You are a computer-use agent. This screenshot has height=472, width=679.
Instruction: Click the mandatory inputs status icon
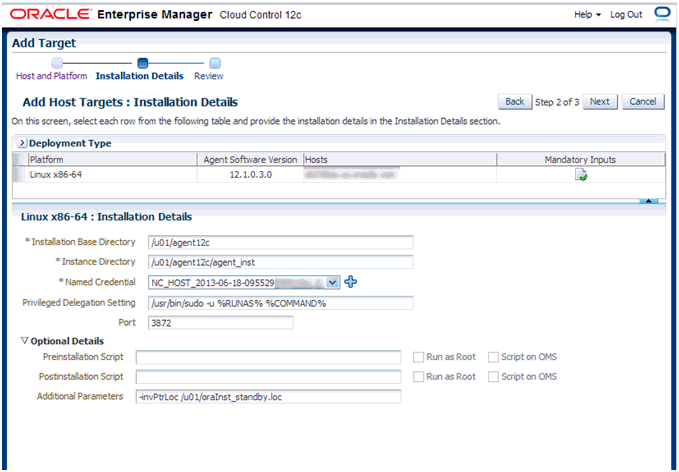tap(581, 175)
